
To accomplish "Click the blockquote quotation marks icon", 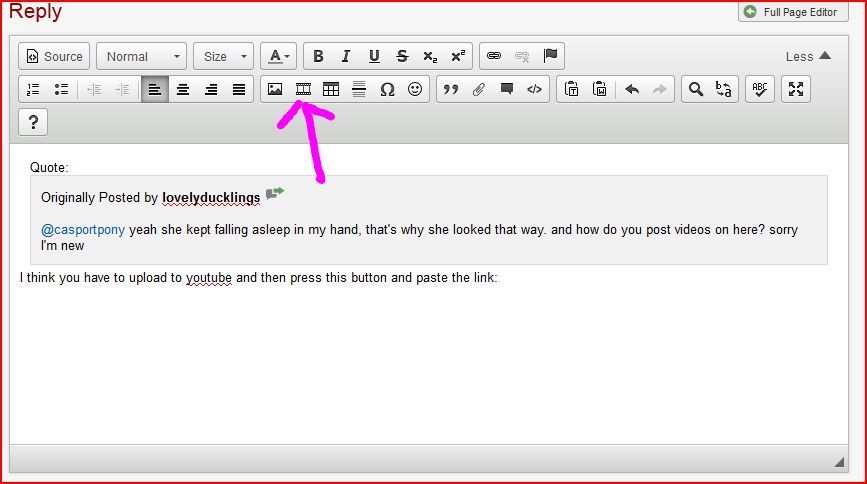I will tap(451, 89).
